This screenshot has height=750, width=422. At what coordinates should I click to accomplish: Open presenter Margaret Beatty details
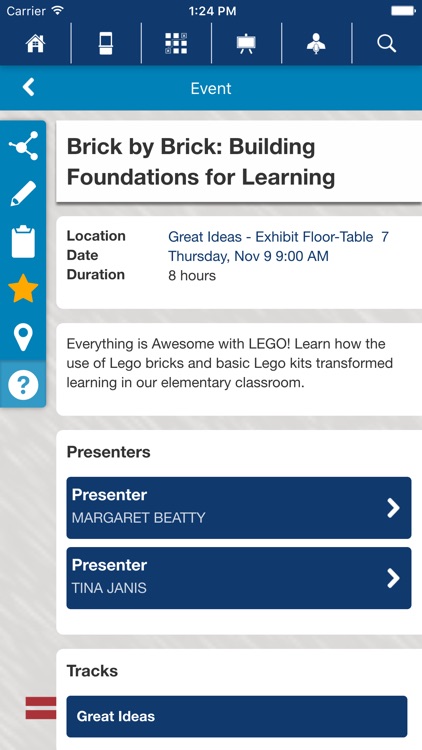239,507
